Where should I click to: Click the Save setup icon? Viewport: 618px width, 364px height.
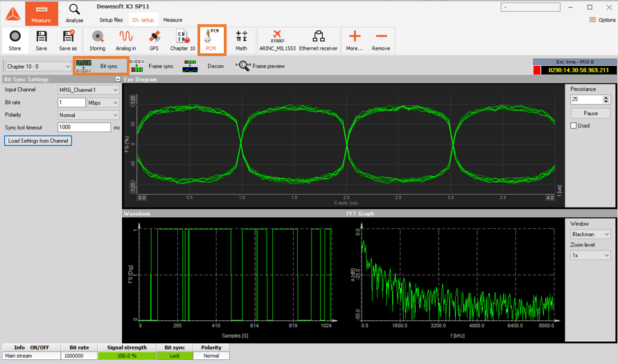(x=42, y=41)
